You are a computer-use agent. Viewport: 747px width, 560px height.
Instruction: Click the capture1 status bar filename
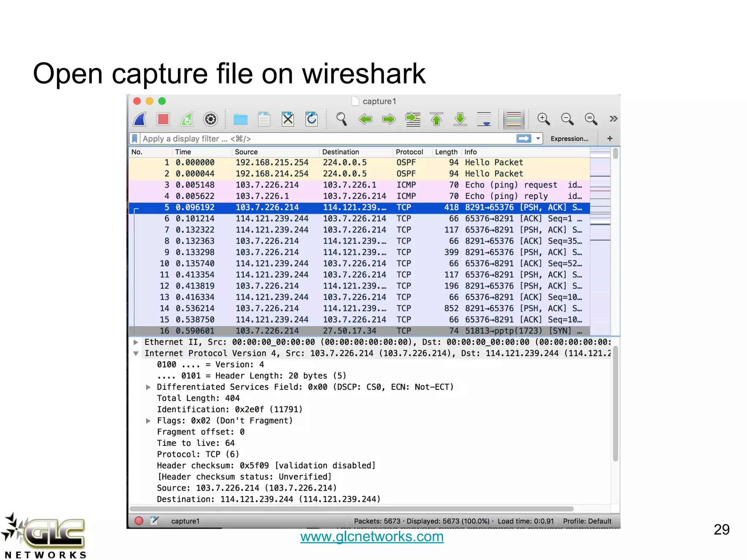[185, 521]
